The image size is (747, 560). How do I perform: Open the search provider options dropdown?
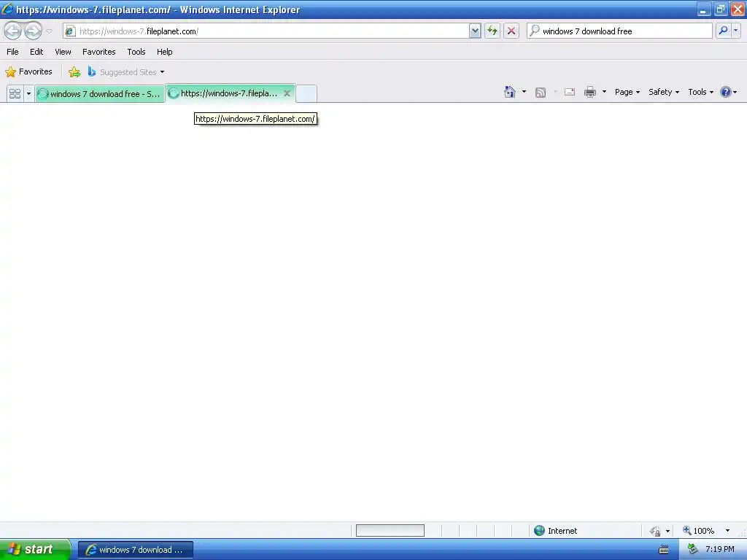click(735, 31)
